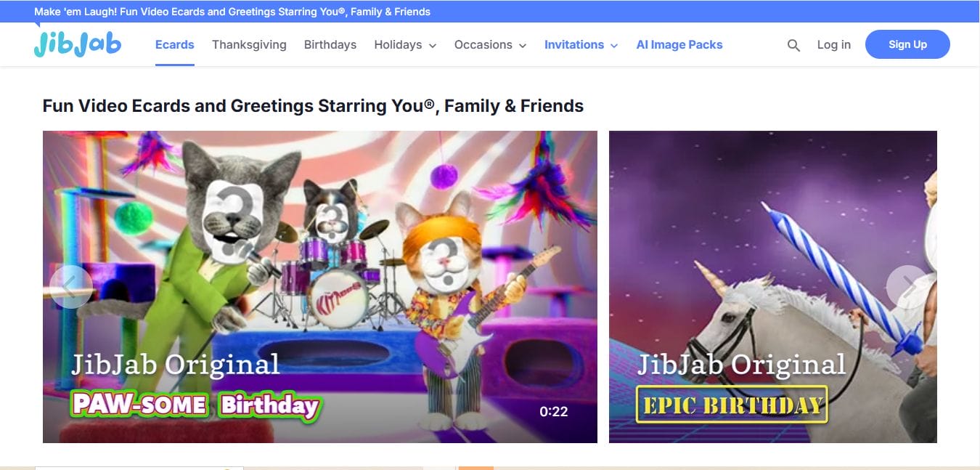Click the PAW-SOME Birthday title badge
Screen dimensions: 980x470
tap(195, 405)
